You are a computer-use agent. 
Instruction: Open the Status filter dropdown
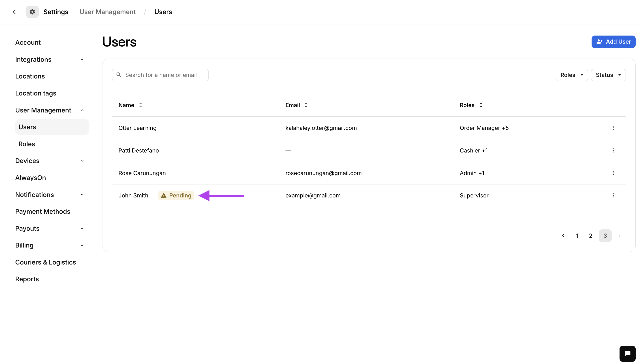click(x=608, y=75)
